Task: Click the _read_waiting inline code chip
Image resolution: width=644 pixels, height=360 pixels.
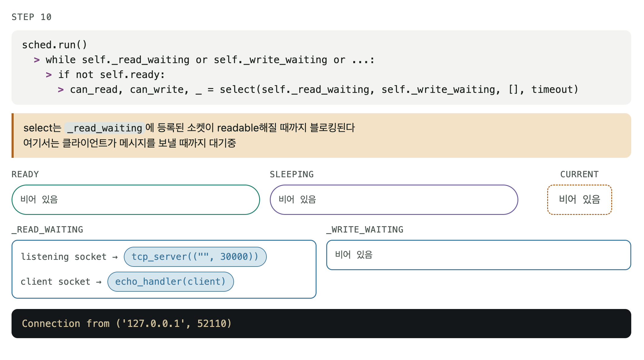Action: click(105, 128)
